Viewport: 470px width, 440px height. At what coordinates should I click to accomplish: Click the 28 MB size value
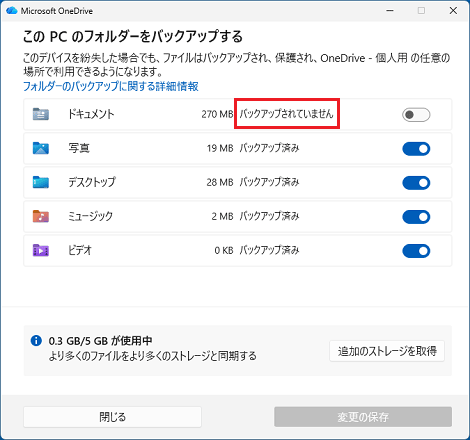(220, 182)
